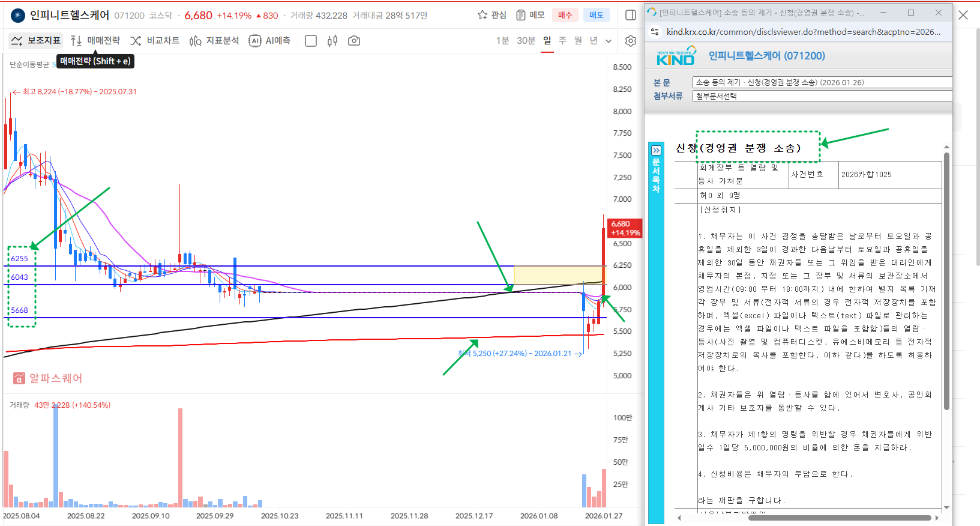Take a chart screenshot with camera icon
The width and height of the screenshot is (980, 526).
pos(354,41)
